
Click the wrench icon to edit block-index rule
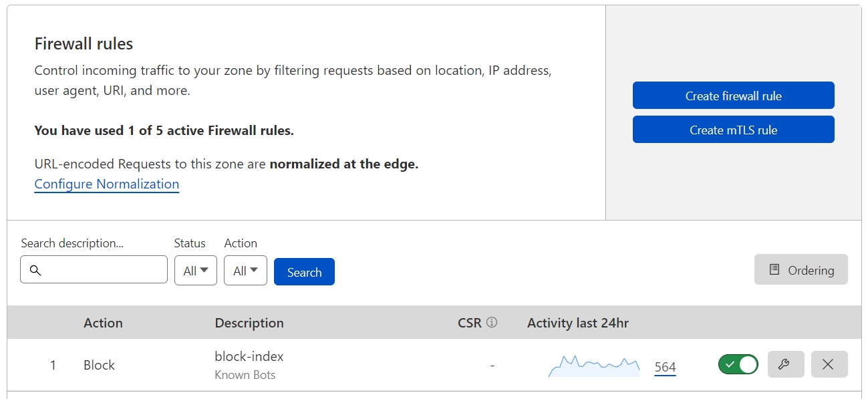click(x=785, y=364)
